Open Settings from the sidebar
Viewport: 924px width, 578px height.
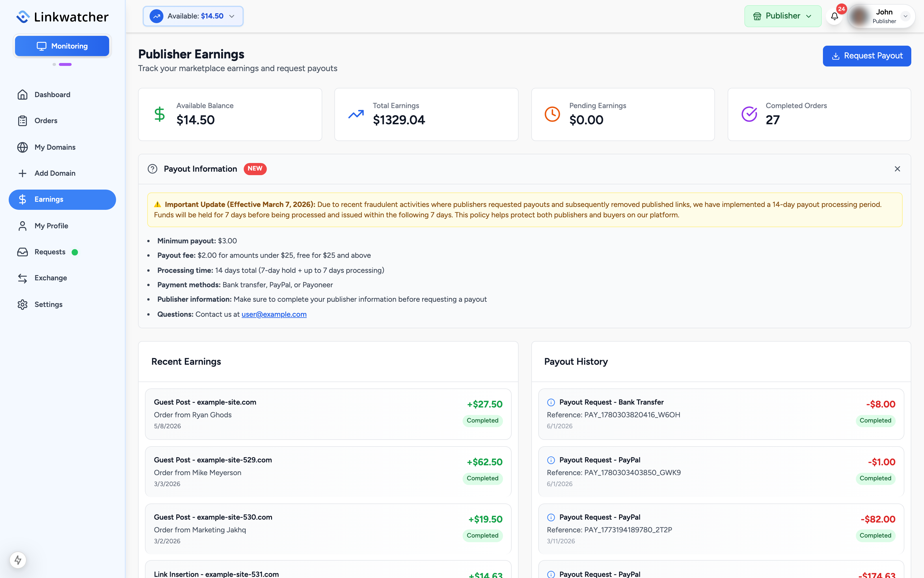(x=62, y=305)
